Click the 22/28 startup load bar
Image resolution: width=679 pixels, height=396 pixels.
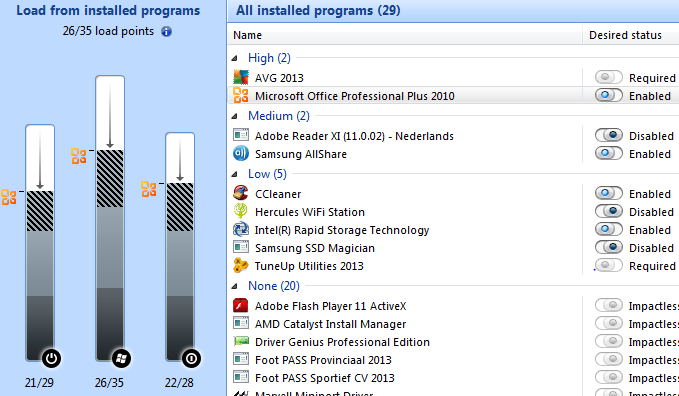point(180,247)
